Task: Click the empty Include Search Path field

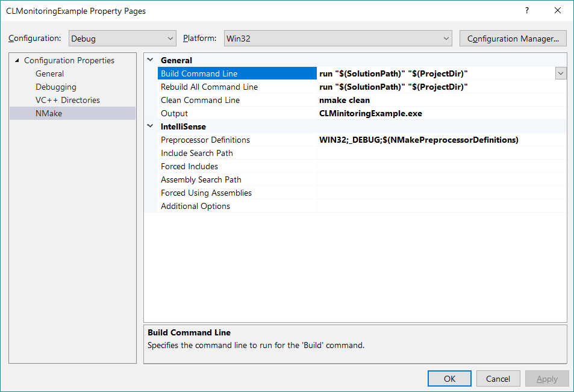Action: (440, 153)
